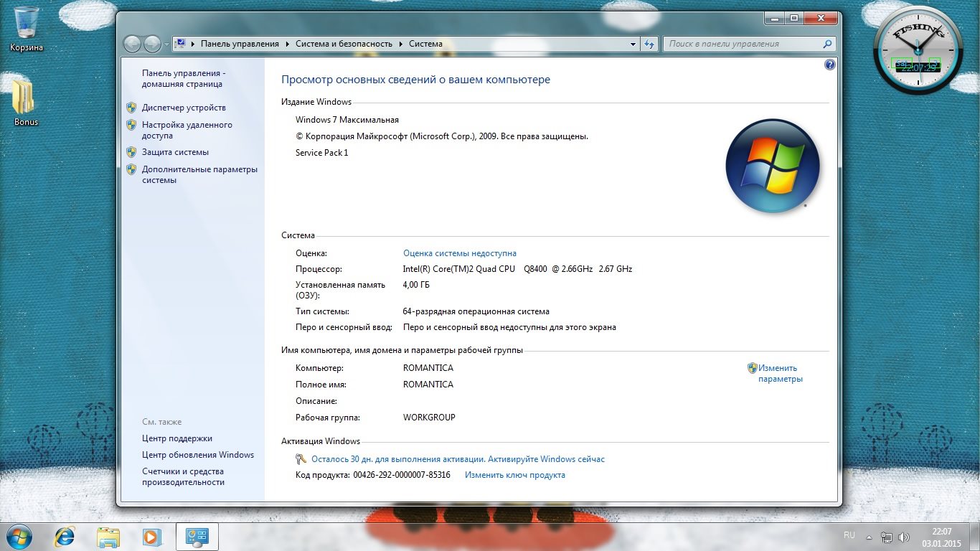Open Windows Media Player from taskbar
The image size is (980, 551).
pyautogui.click(x=151, y=536)
